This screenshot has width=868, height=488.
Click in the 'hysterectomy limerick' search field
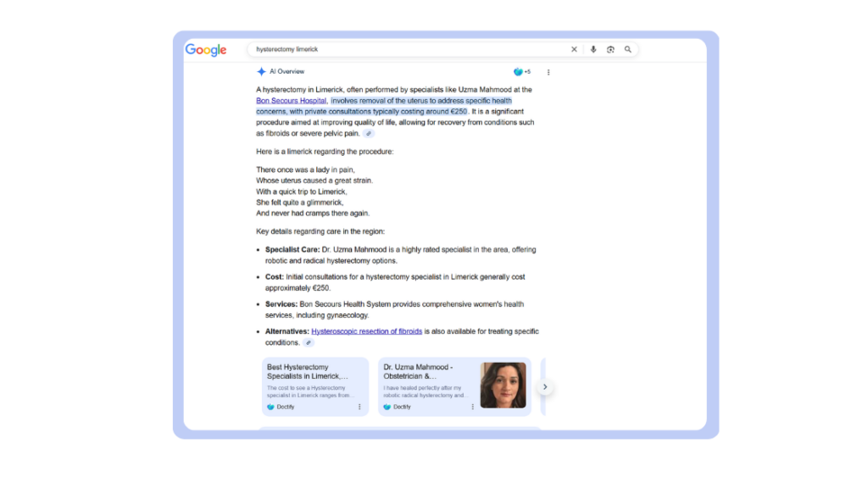407,50
